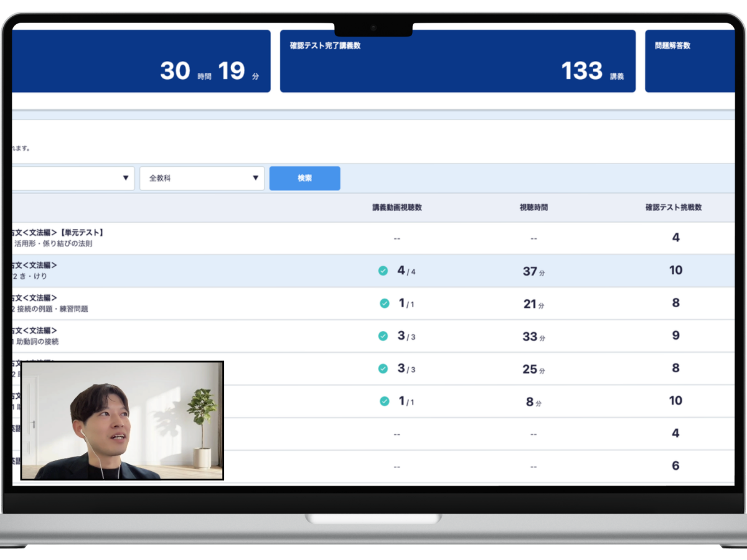The width and height of the screenshot is (747, 560).
Task: Click the checkmark in the 21分 row
Action: pyautogui.click(x=384, y=304)
